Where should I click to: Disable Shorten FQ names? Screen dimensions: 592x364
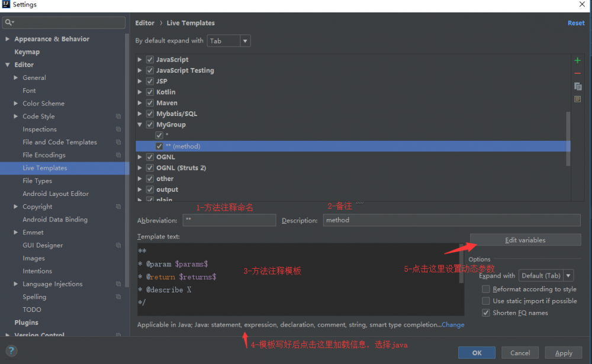pyautogui.click(x=486, y=313)
